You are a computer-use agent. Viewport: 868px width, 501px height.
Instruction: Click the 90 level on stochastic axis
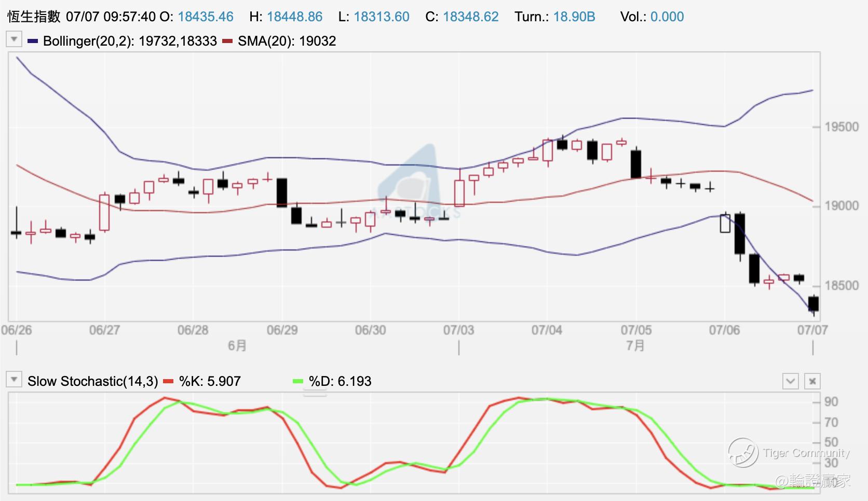831,402
